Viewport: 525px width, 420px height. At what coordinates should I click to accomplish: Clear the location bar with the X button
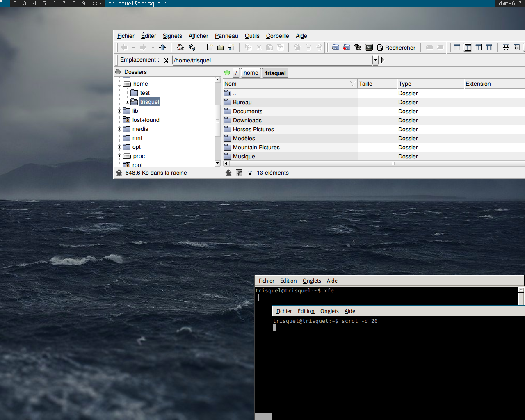pyautogui.click(x=166, y=60)
